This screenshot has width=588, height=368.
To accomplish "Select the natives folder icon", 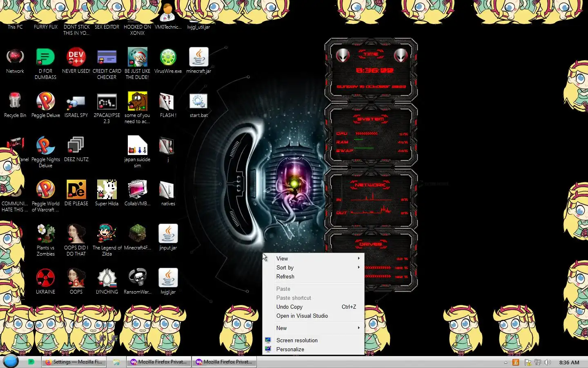I will (168, 193).
